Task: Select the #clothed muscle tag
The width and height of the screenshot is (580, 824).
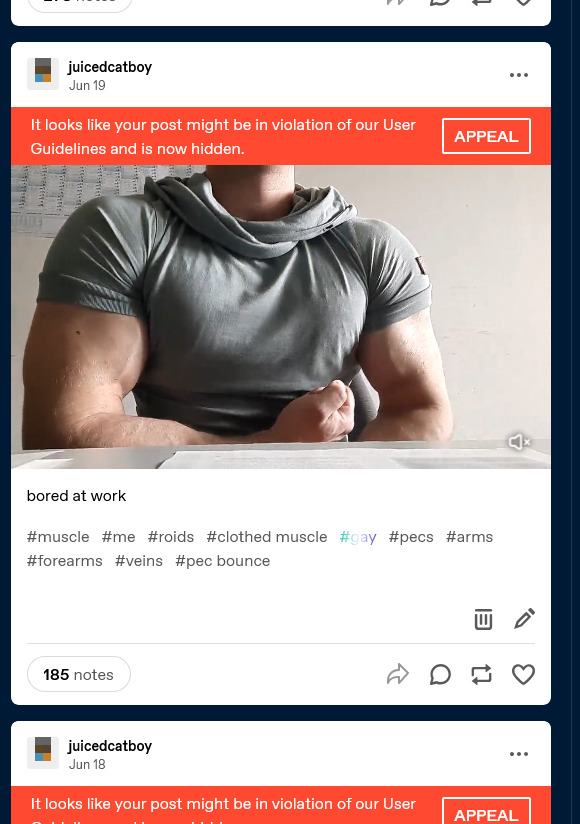Action: point(267,537)
